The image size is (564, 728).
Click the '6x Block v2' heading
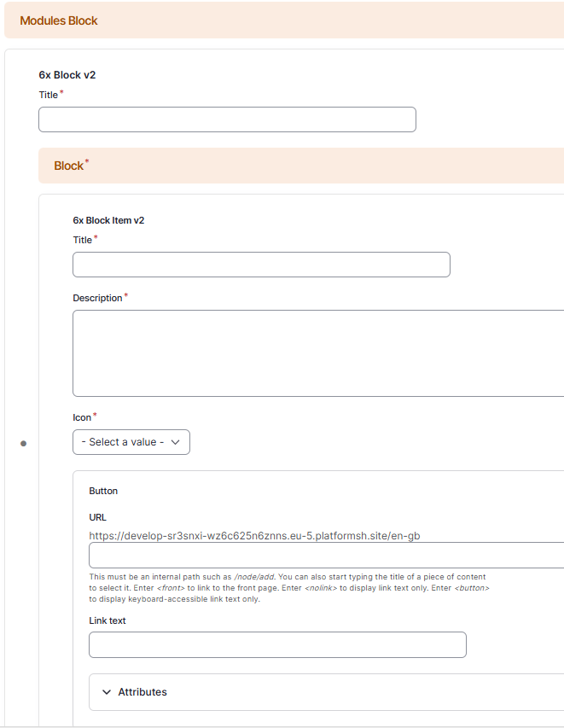(x=67, y=75)
